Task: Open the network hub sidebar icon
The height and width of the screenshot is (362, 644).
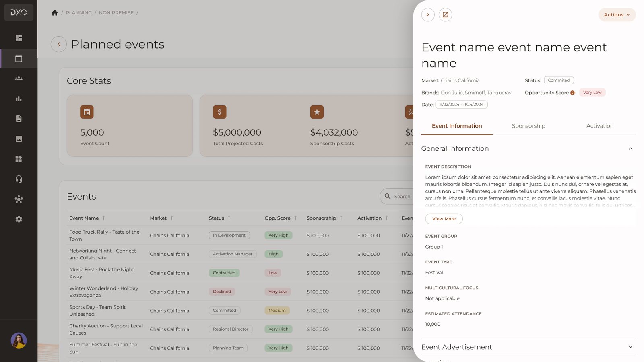Action: [19, 199]
